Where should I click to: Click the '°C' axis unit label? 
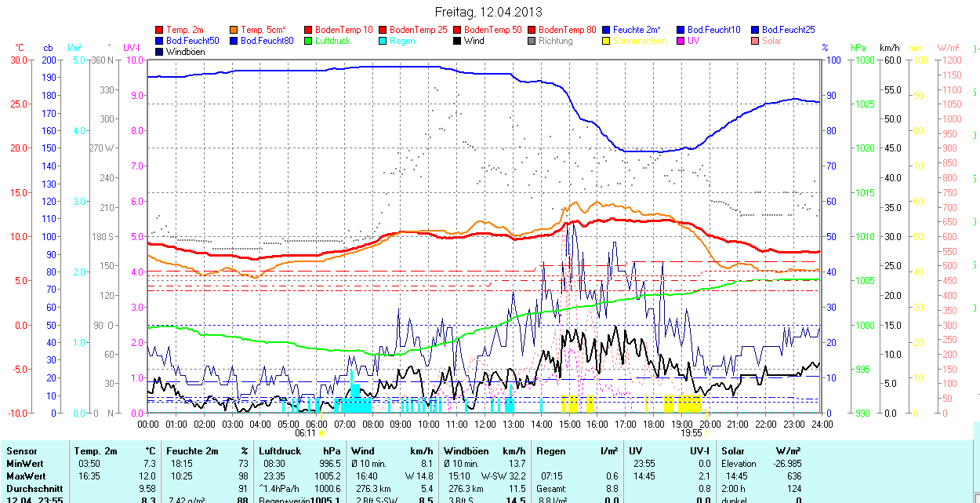click(20, 49)
